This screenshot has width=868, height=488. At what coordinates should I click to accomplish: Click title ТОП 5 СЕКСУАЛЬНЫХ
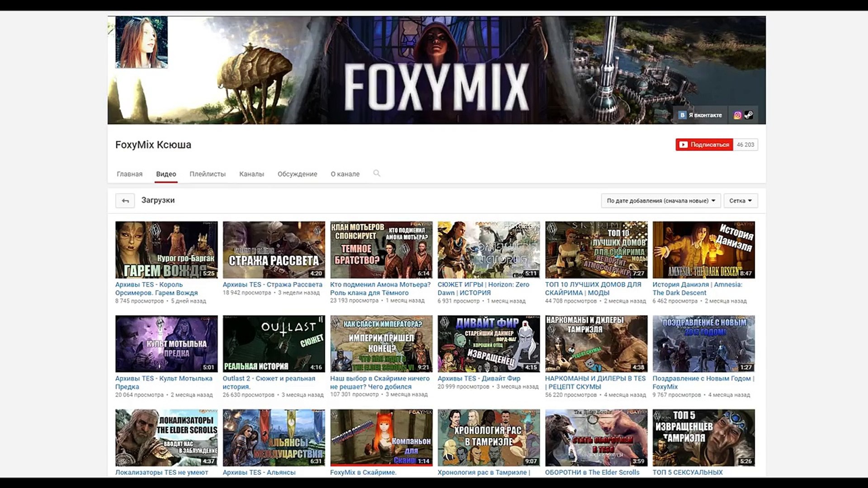[x=688, y=473]
